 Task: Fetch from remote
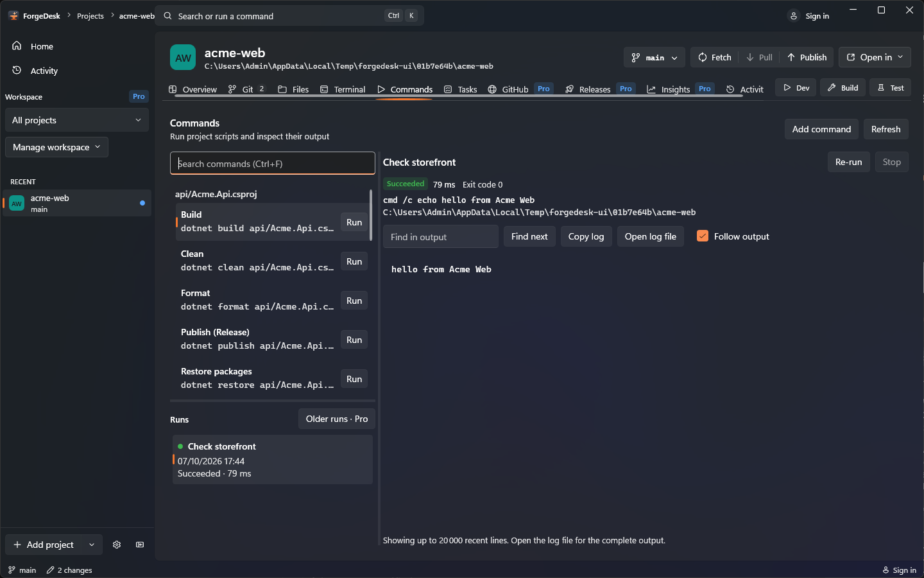714,57
